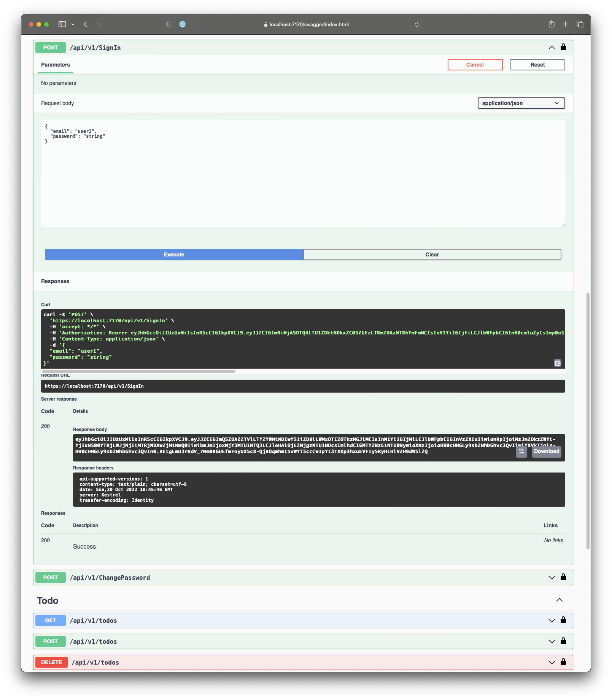Image resolution: width=612 pixels, height=700 pixels.
Task: Select the Parameters tab
Action: pyautogui.click(x=55, y=65)
